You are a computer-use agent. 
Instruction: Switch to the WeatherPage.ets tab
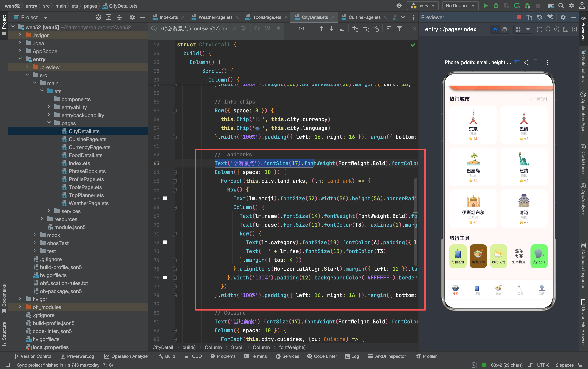click(215, 17)
